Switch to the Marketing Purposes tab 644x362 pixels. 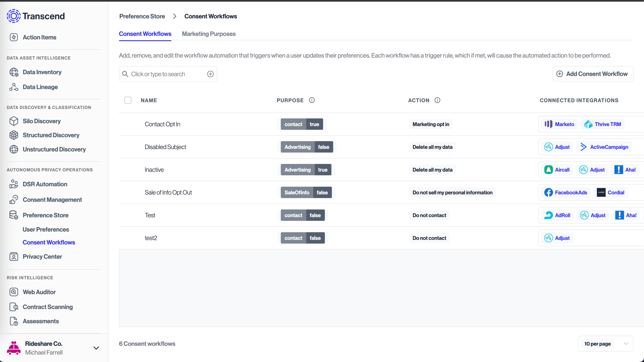pyautogui.click(x=208, y=34)
